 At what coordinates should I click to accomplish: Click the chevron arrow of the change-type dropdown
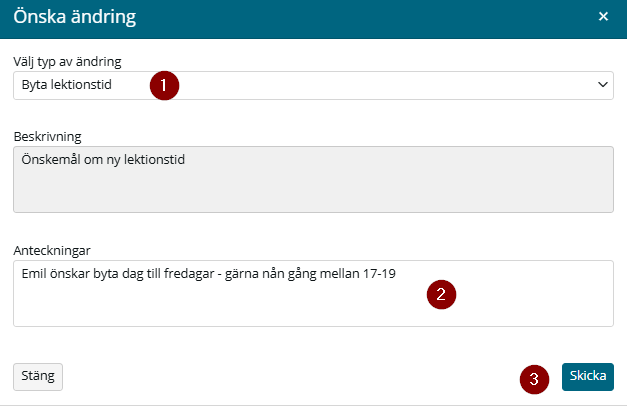(x=603, y=85)
